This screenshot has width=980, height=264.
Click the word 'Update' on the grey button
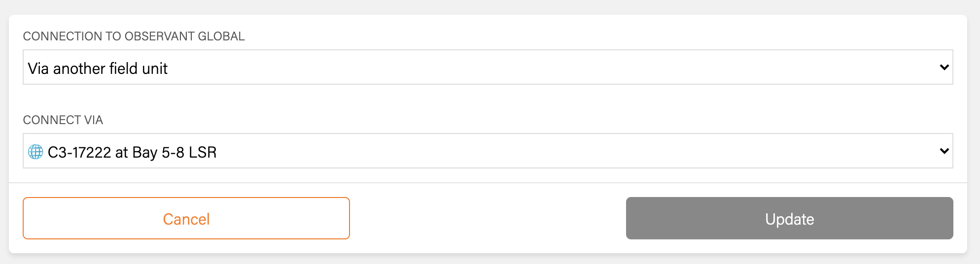[789, 219]
